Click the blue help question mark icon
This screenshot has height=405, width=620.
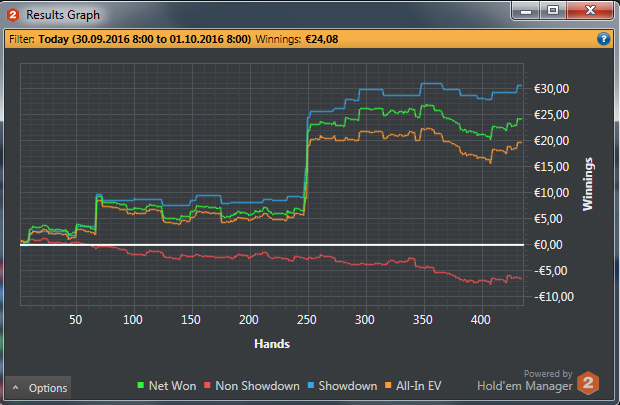(x=603, y=39)
